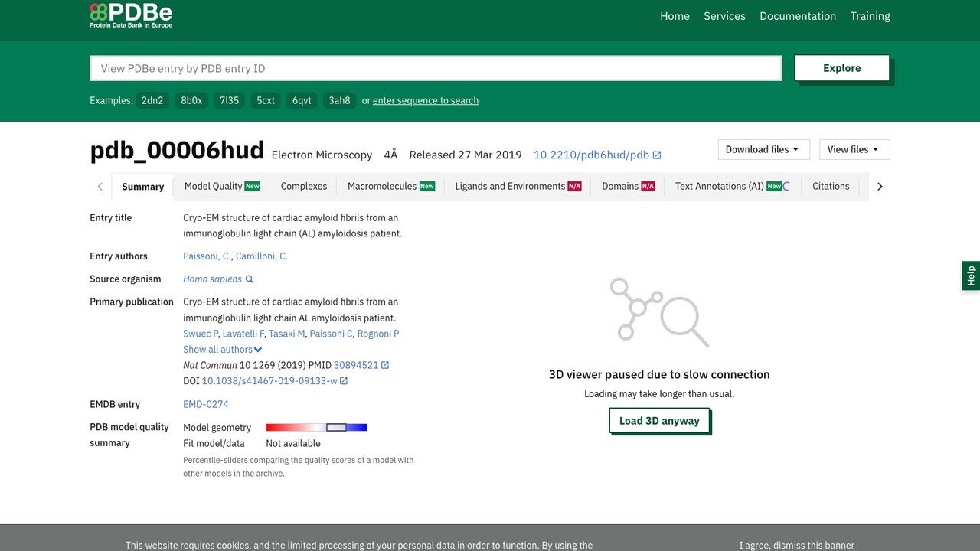The height and width of the screenshot is (551, 980).
Task: Open the Documentation menu item
Action: tap(798, 16)
